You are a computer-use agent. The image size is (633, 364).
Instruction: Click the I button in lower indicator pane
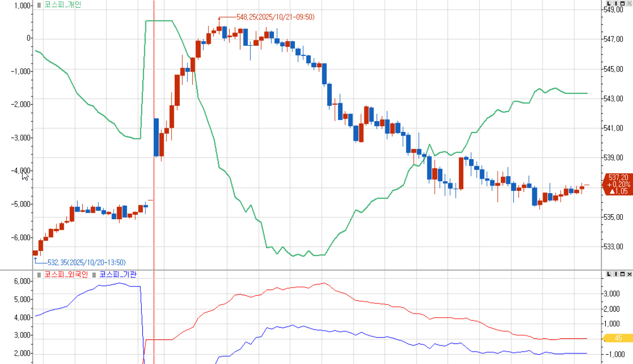pyautogui.click(x=616, y=275)
